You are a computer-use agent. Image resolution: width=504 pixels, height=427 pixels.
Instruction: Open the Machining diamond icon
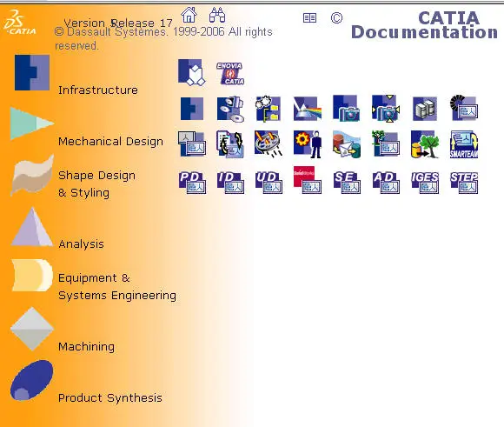(x=32, y=329)
